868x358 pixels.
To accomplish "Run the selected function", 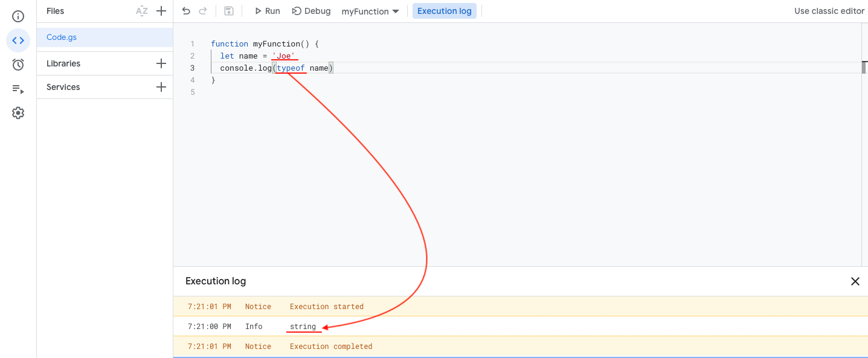I will point(267,11).
